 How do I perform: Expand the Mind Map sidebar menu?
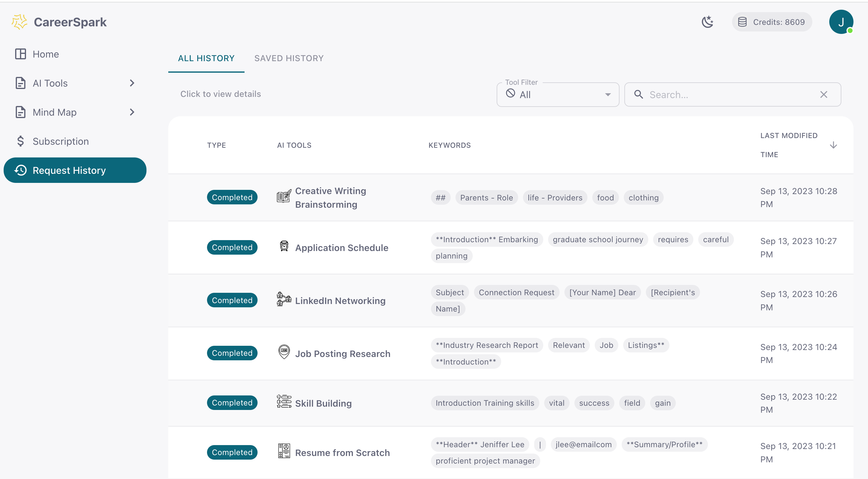[x=132, y=112]
